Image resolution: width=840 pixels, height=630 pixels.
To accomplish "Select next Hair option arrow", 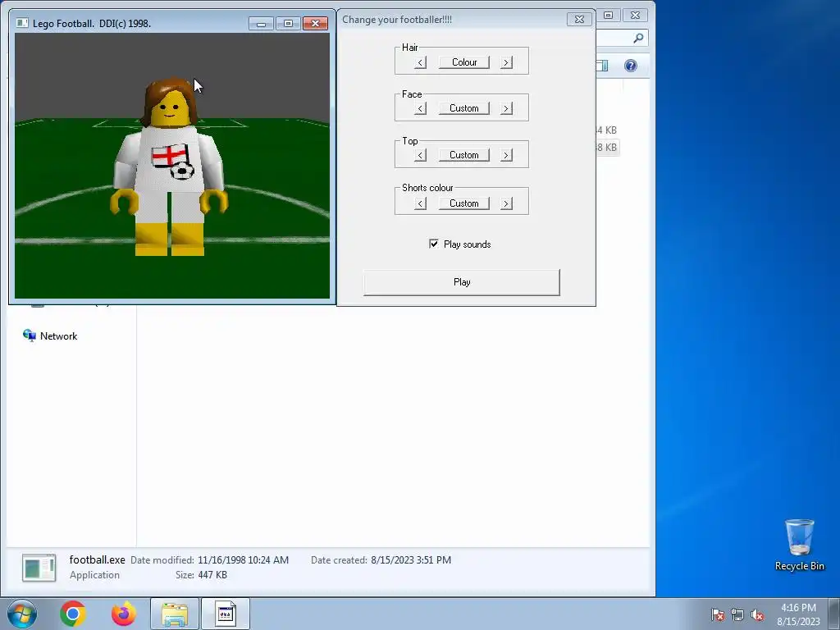I will [x=506, y=62].
